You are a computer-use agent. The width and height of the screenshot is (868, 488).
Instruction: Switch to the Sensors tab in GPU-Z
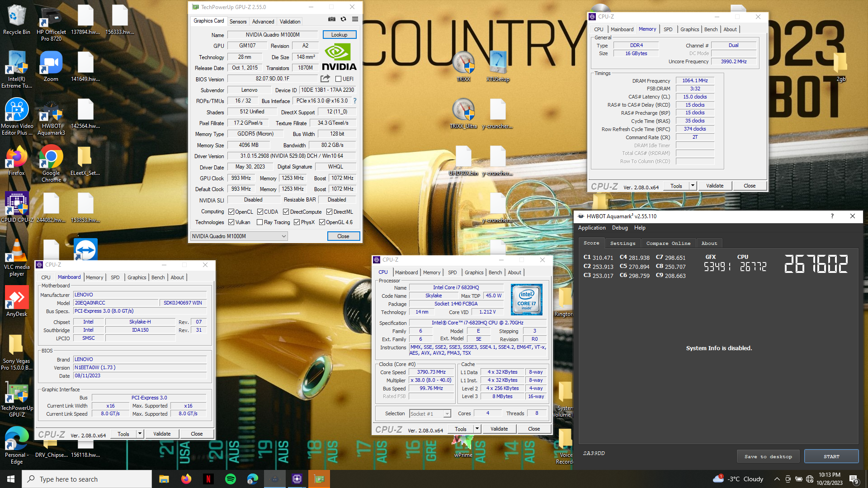point(238,21)
